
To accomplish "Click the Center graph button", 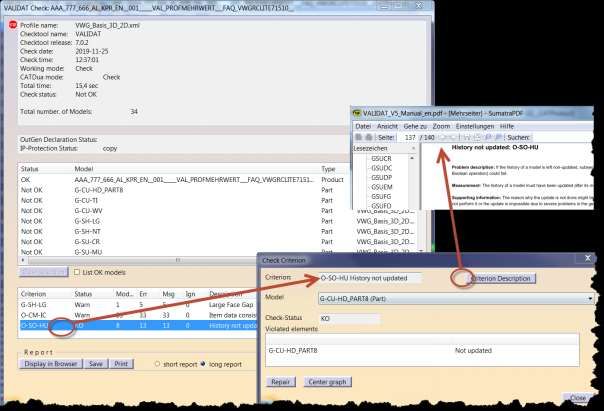I will 327,382.
